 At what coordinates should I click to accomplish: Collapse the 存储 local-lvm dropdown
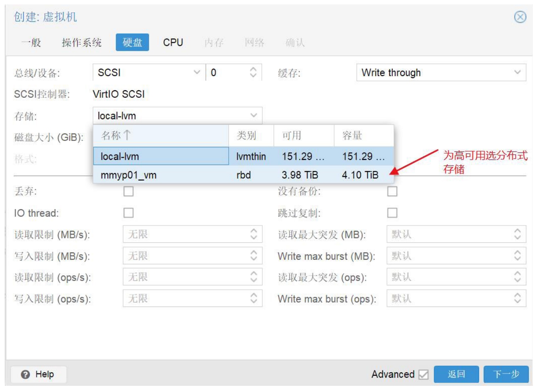pos(254,116)
